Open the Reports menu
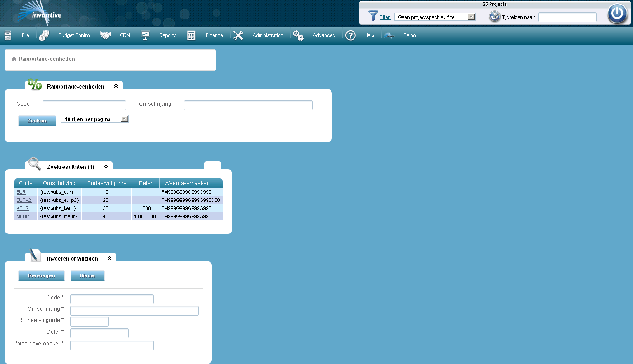This screenshot has width=633, height=364. click(168, 35)
